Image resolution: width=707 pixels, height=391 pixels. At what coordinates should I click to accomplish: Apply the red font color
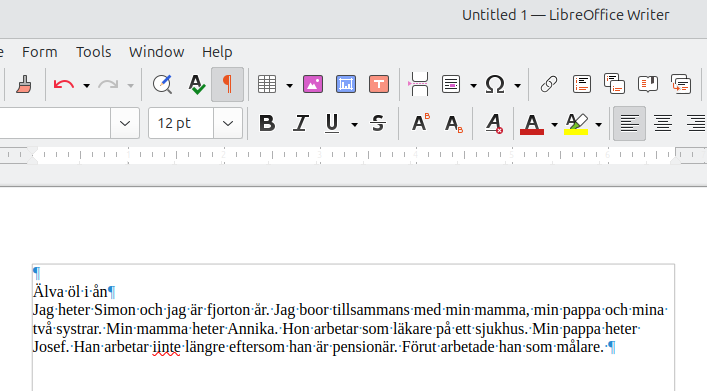click(532, 123)
